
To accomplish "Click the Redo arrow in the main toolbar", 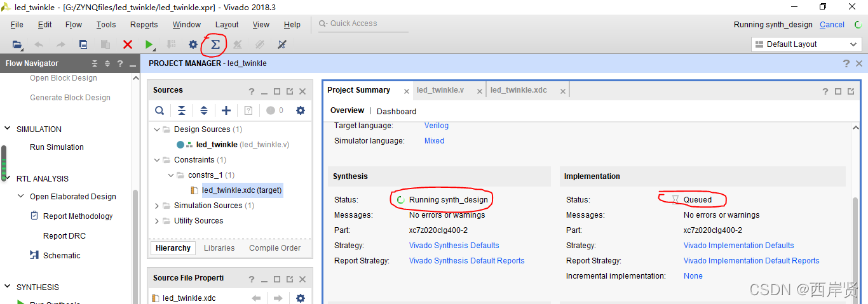I will point(61,44).
